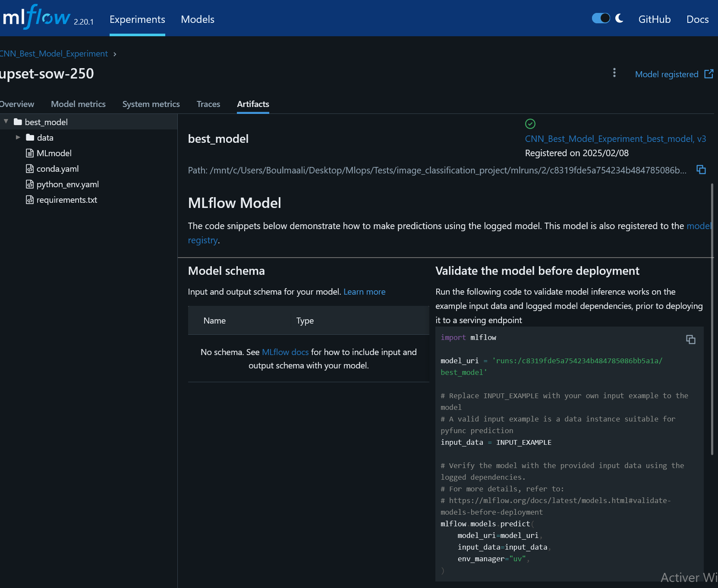Click 'Validate the model before deployment' heading

point(537,271)
